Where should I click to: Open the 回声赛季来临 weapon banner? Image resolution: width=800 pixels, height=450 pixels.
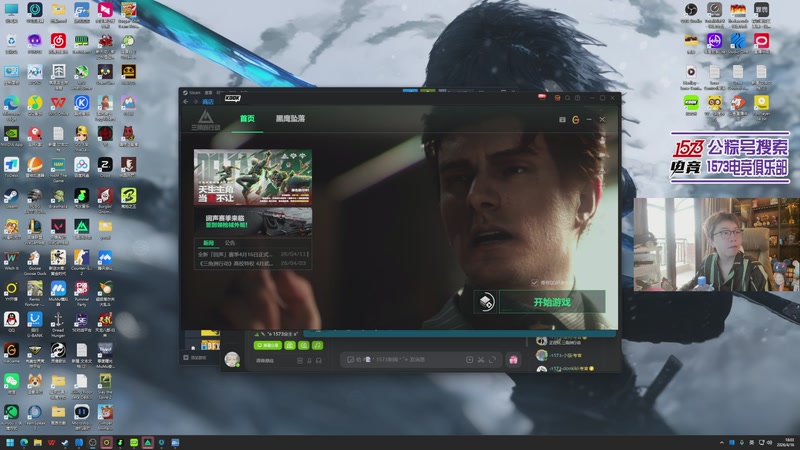pyautogui.click(x=253, y=221)
